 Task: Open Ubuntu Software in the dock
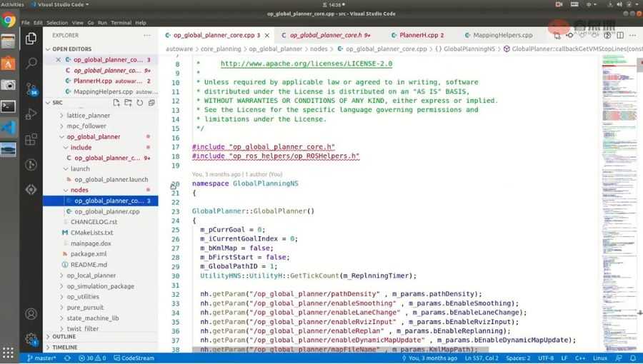[8, 64]
